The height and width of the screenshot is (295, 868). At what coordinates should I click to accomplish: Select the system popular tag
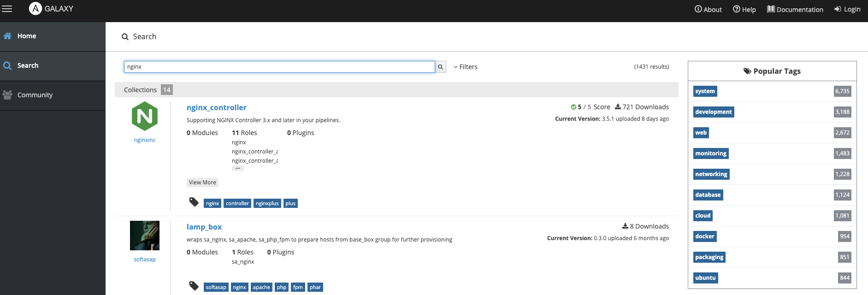pyautogui.click(x=705, y=91)
